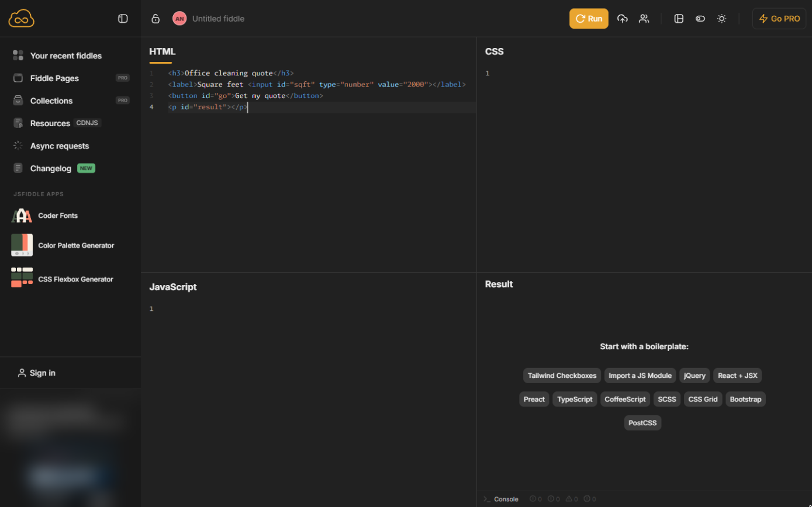The height and width of the screenshot is (507, 812).
Task: Open the editor layout icon
Action: (x=679, y=19)
